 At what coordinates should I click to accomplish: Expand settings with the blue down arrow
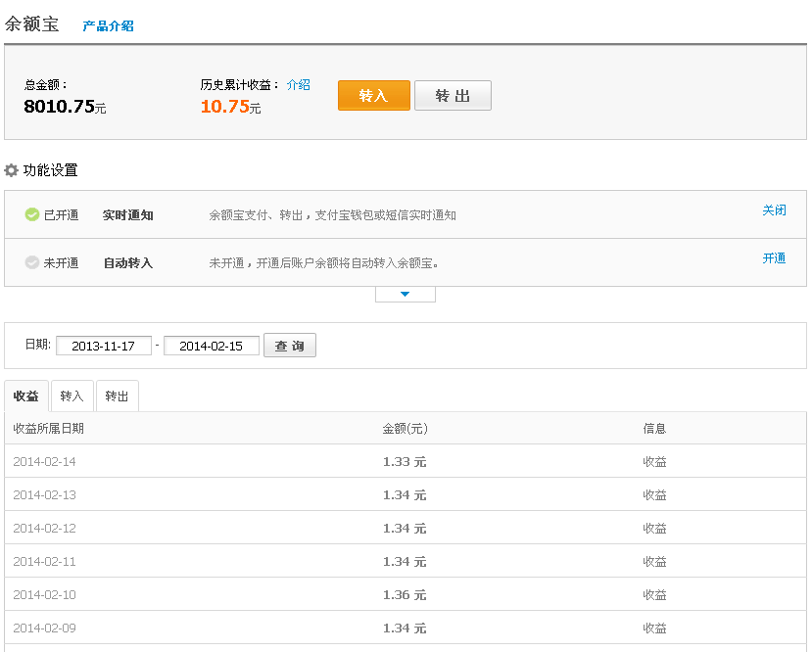click(x=405, y=294)
